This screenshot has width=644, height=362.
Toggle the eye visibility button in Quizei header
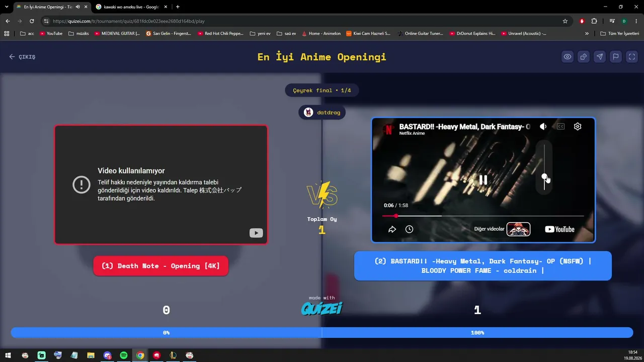pyautogui.click(x=568, y=57)
